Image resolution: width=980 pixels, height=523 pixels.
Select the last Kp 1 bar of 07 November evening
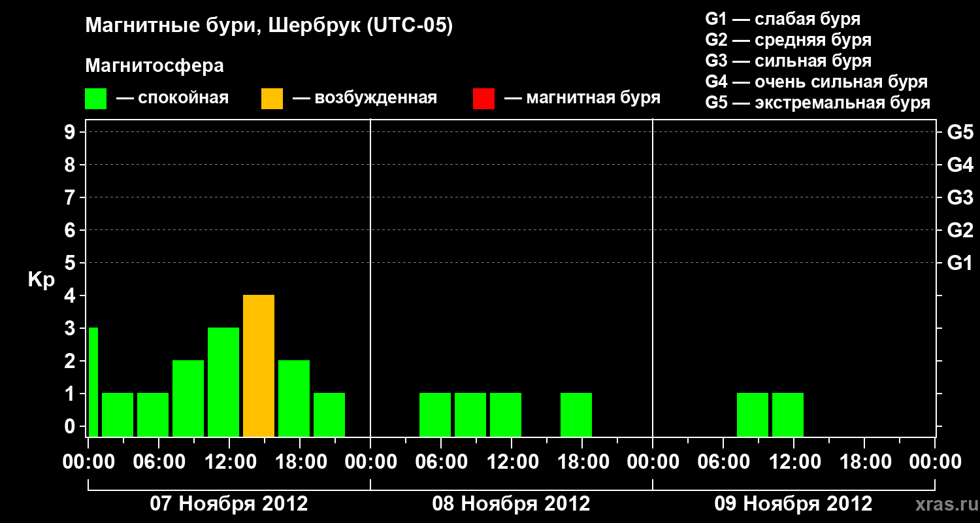[329, 414]
